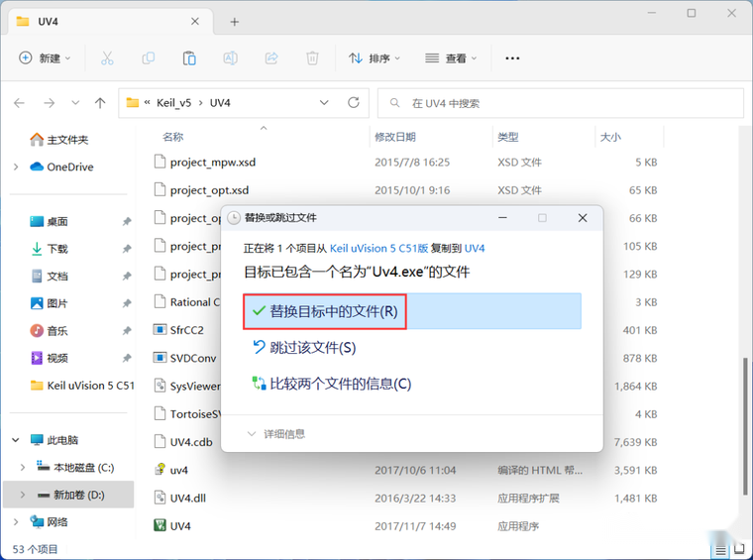Click the share icon in toolbar
Viewport: 753px width, 560px height.
pyautogui.click(x=271, y=58)
